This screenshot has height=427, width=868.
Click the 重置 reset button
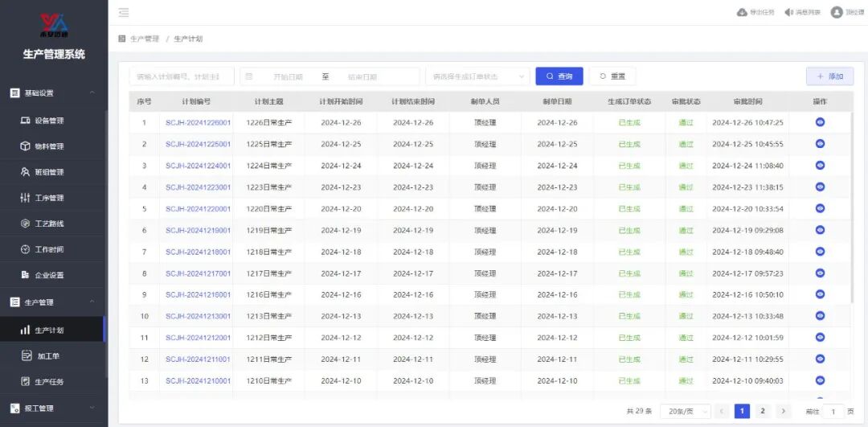point(612,76)
